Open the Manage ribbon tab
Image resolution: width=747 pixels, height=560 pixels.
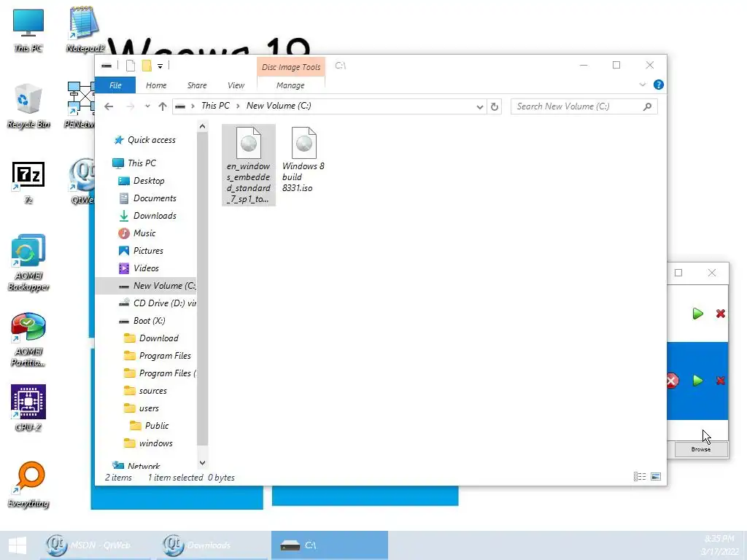[290, 85]
